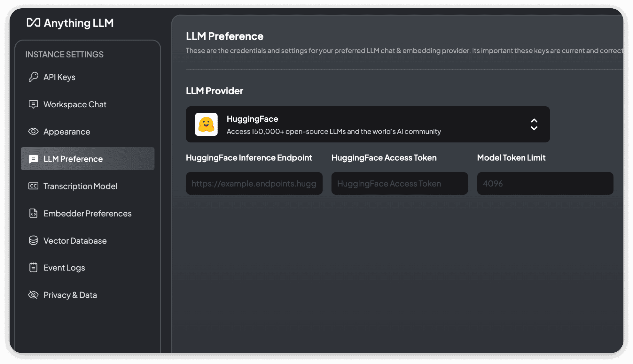Image resolution: width=633 pixels, height=364 pixels.
Task: Click the Event Logs notepad icon
Action: click(33, 268)
